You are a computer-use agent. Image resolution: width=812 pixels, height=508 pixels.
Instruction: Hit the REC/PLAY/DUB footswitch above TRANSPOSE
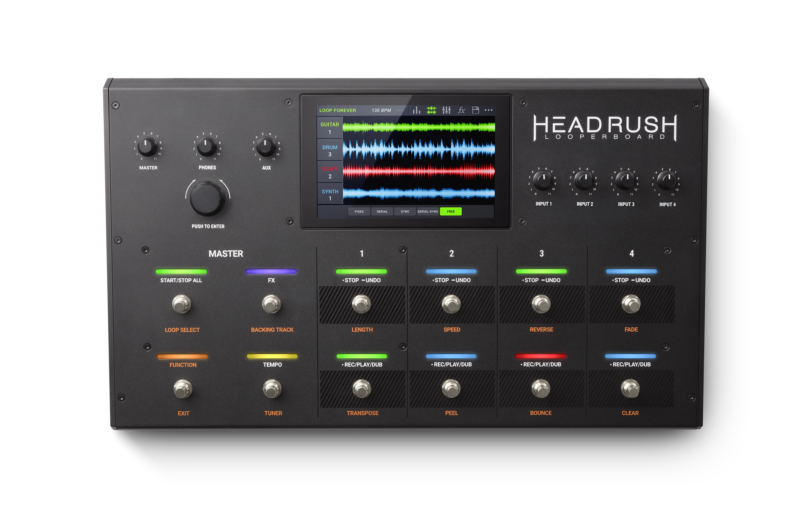tap(362, 389)
